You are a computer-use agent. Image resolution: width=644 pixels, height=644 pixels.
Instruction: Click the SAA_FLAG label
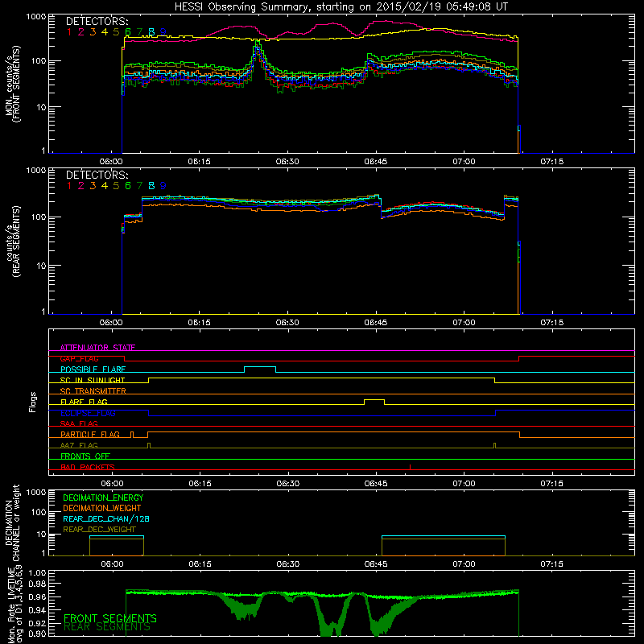pyautogui.click(x=79, y=423)
